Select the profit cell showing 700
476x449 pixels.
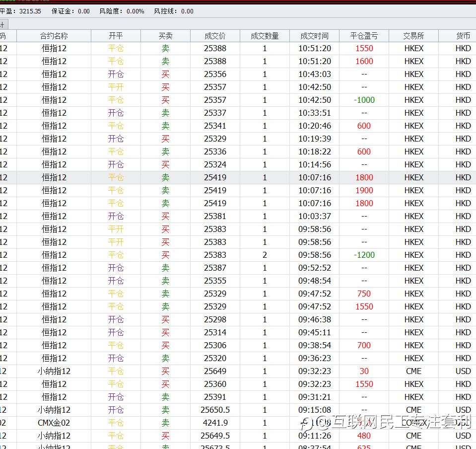click(364, 345)
